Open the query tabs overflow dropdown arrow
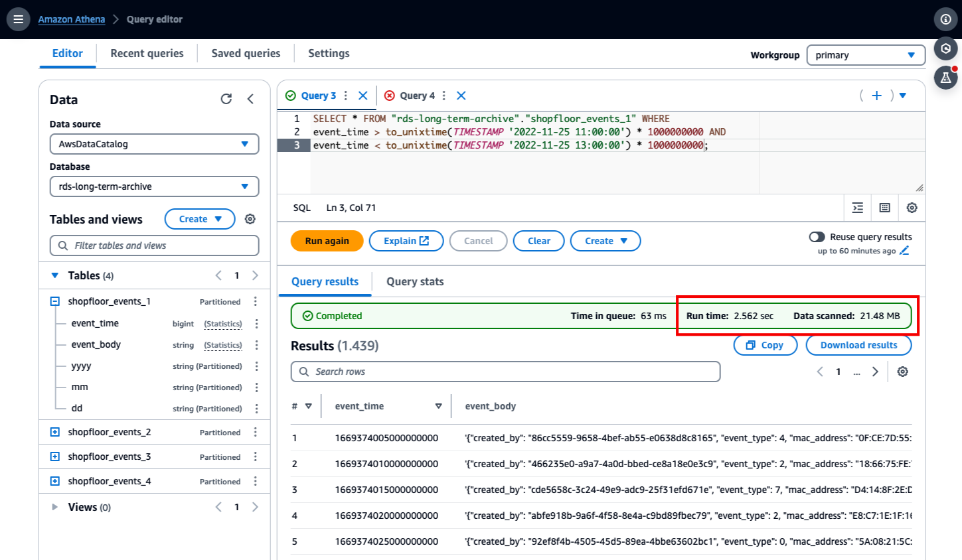962x560 pixels. pyautogui.click(x=903, y=96)
